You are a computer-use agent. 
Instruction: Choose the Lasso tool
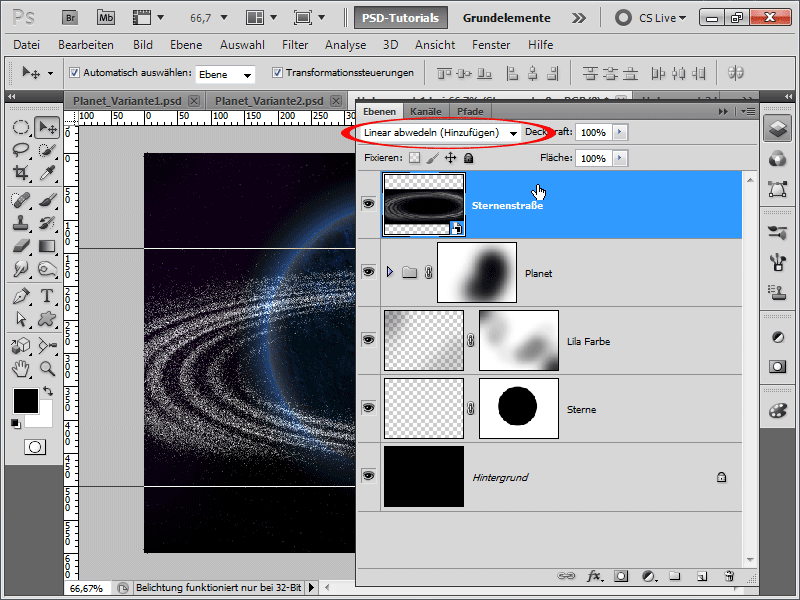pos(20,150)
